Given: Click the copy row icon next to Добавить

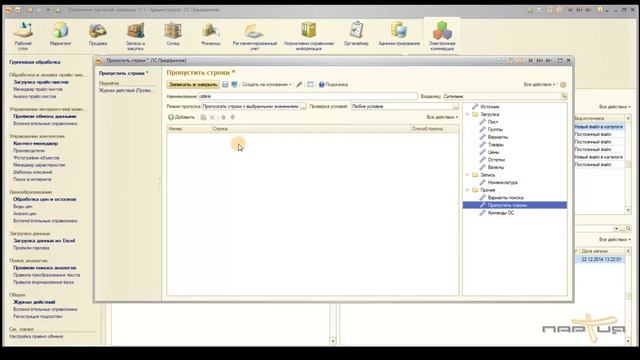Looking at the screenshot, I should 203,117.
